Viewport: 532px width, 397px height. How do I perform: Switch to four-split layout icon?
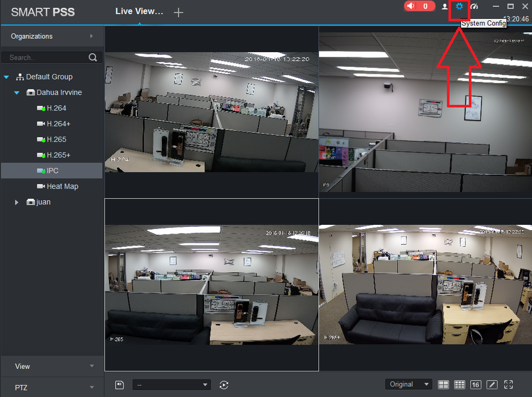(443, 384)
